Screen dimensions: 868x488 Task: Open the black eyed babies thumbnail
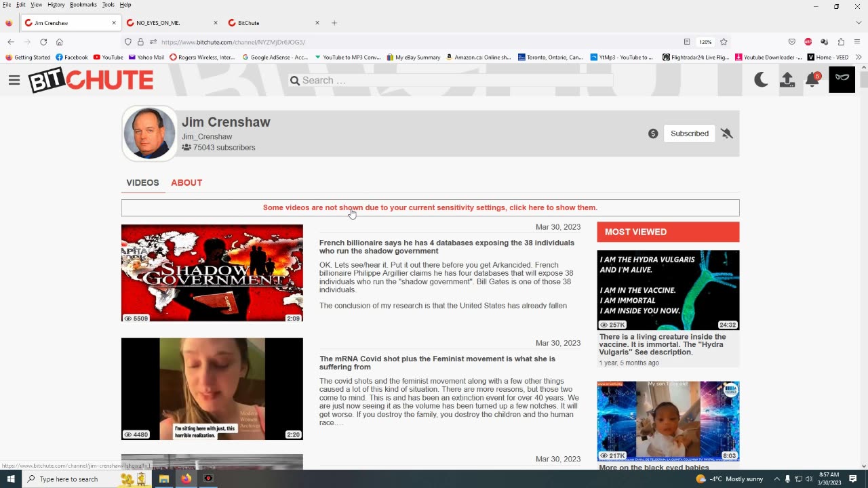click(x=668, y=421)
